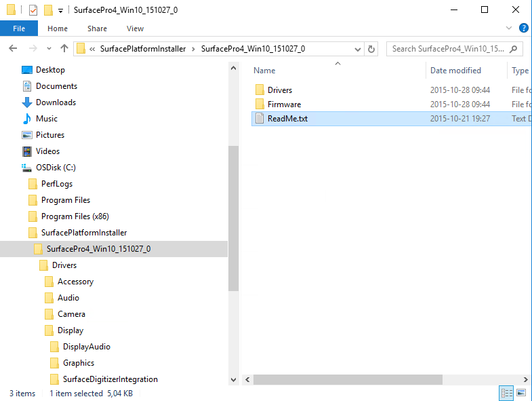
Task: Click the Forward navigation arrow
Action: pyautogui.click(x=33, y=49)
